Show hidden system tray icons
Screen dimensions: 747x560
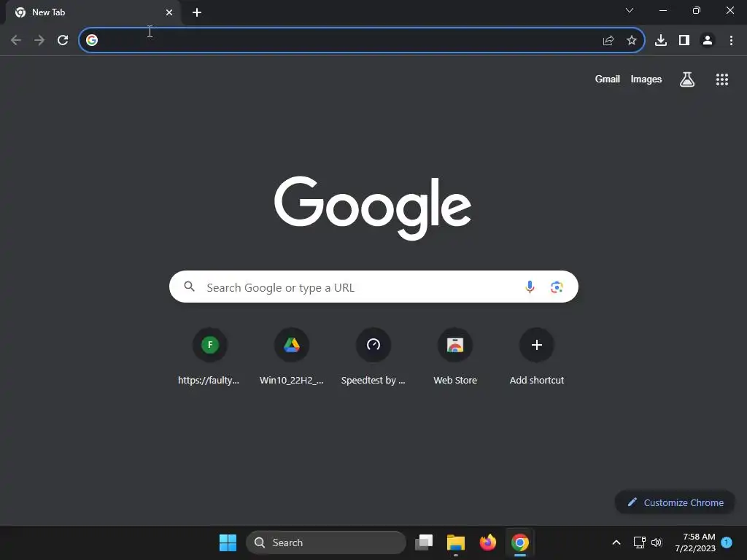click(x=616, y=542)
